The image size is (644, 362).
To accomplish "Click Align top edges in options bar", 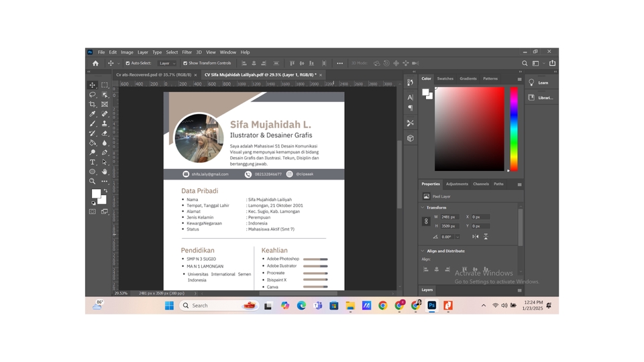I will 292,63.
